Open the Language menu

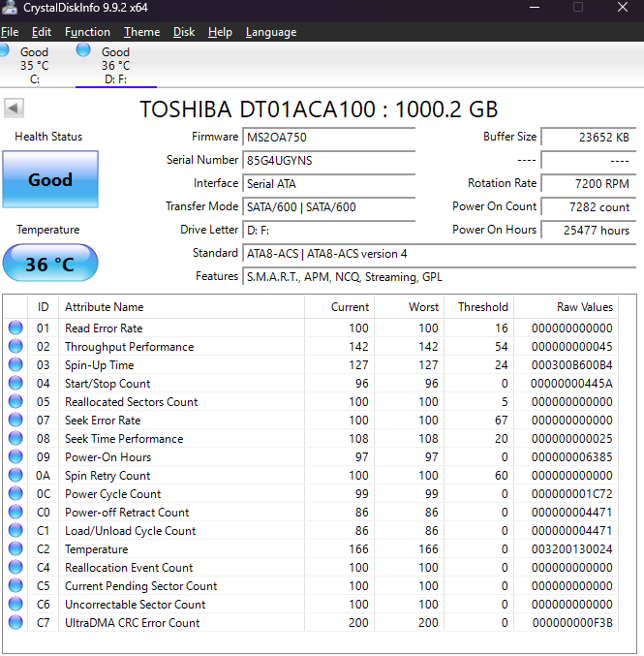tap(271, 32)
